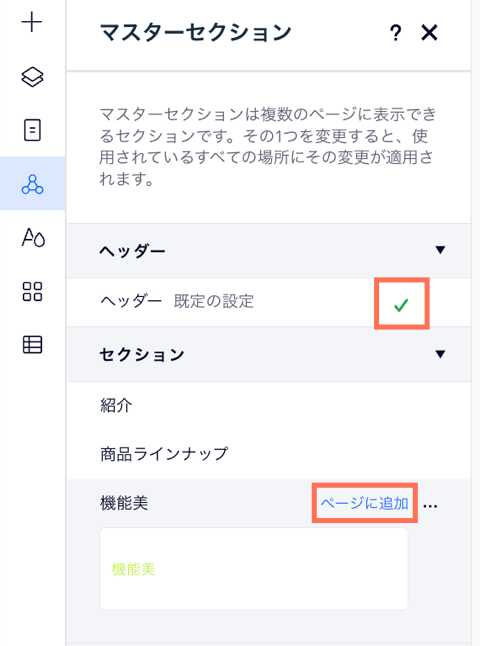This screenshot has width=480, height=646.
Task: Open the Add Elements plus icon
Action: (32, 22)
